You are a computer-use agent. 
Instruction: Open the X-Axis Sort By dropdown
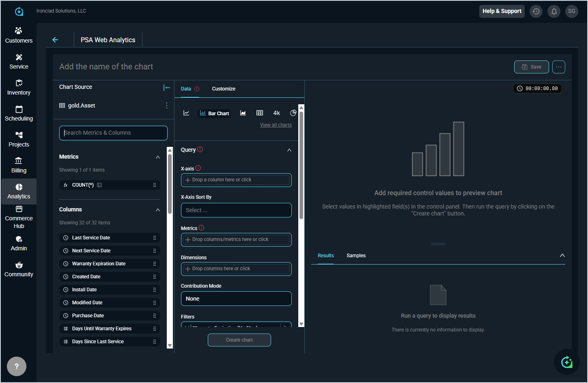[236, 210]
